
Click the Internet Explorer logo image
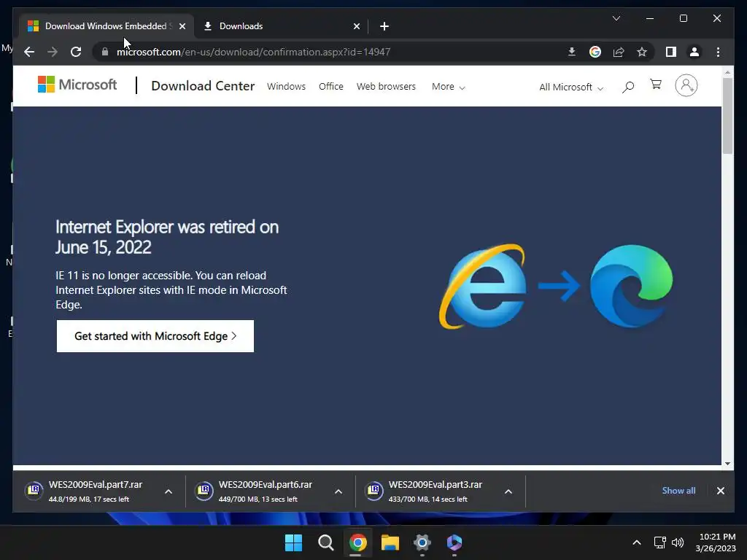click(482, 286)
